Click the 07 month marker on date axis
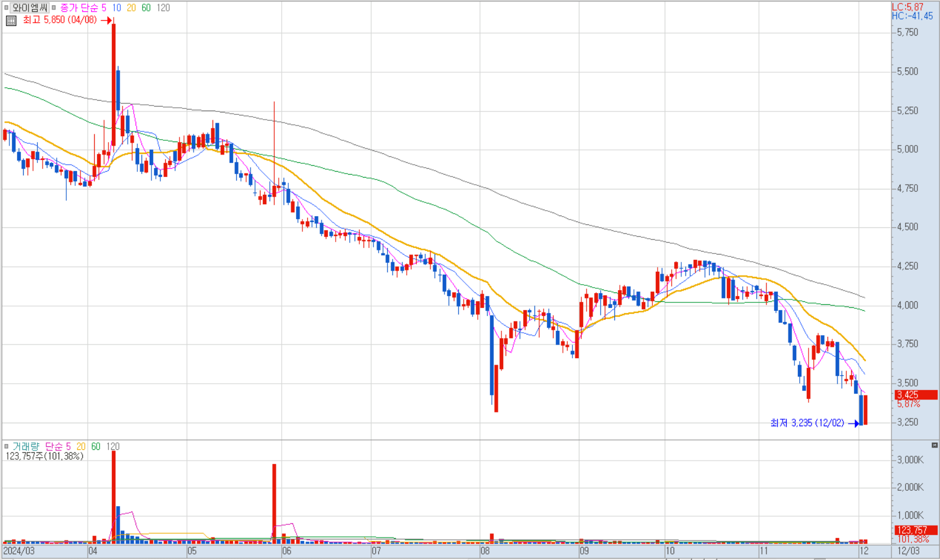The image size is (940, 560). tap(376, 551)
